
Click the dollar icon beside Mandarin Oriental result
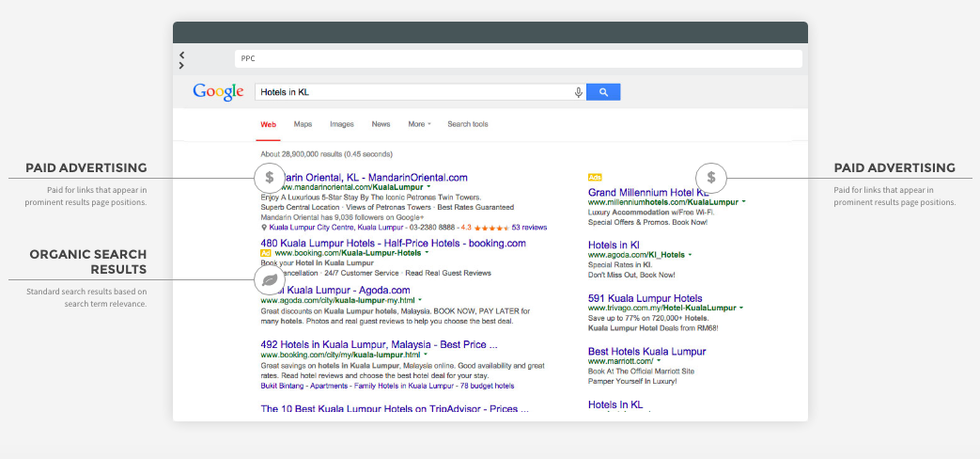click(270, 177)
